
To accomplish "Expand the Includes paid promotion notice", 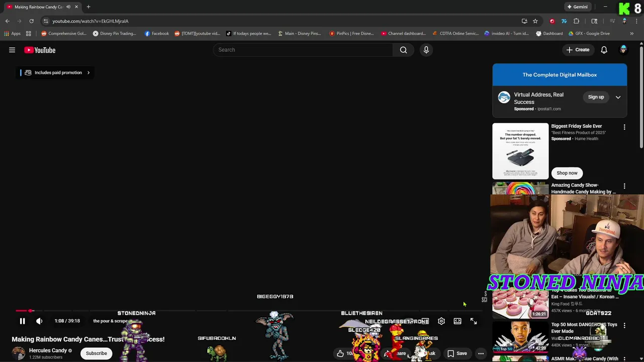I will [55, 72].
